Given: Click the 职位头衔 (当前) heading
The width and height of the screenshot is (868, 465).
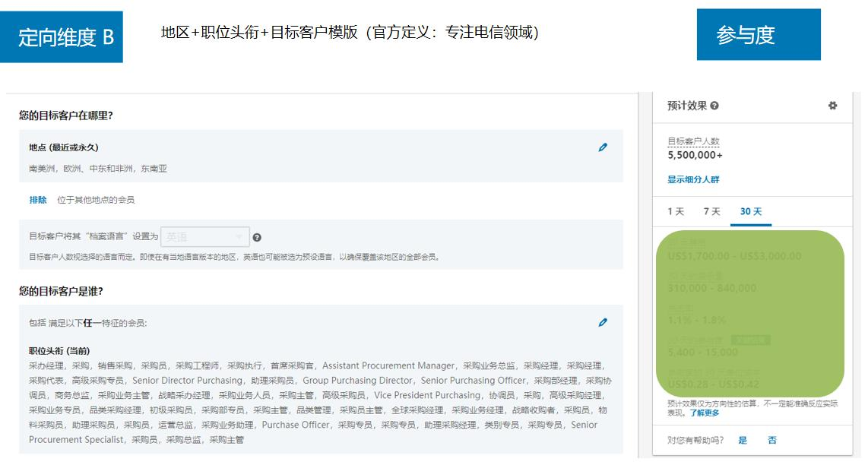Looking at the screenshot, I should click(59, 351).
